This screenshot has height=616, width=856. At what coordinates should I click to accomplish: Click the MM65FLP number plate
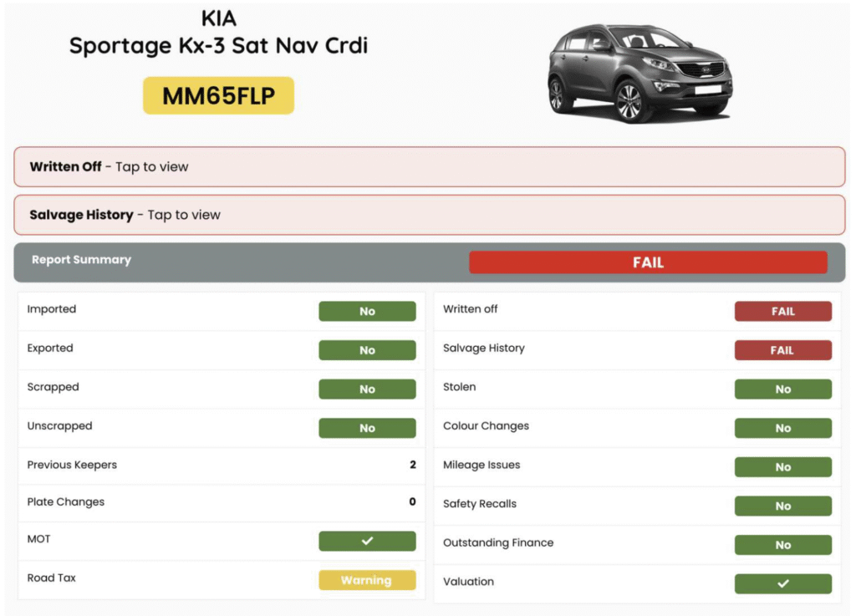[218, 96]
